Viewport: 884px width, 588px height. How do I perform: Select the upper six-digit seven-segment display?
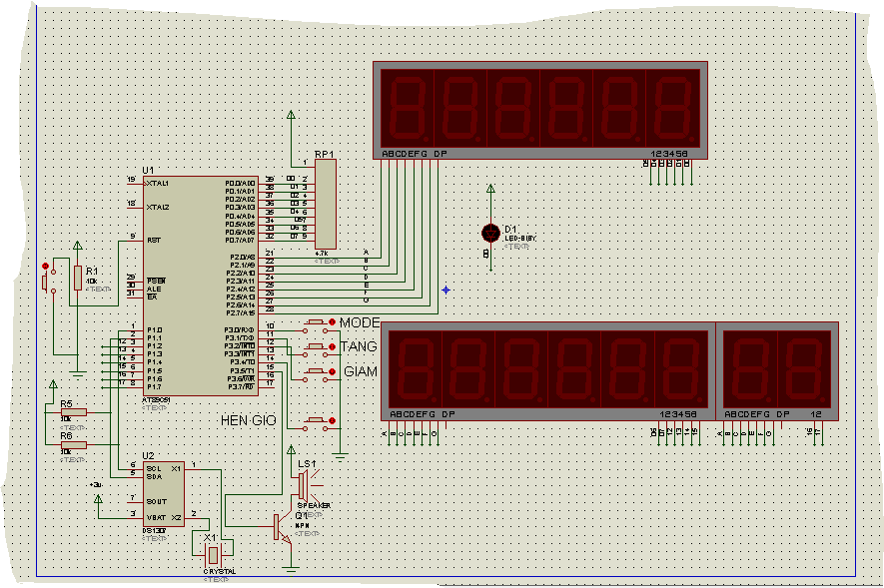pyautogui.click(x=540, y=111)
